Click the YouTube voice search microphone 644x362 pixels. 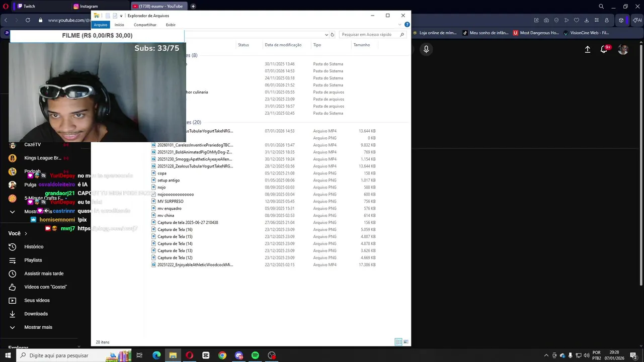point(426,49)
